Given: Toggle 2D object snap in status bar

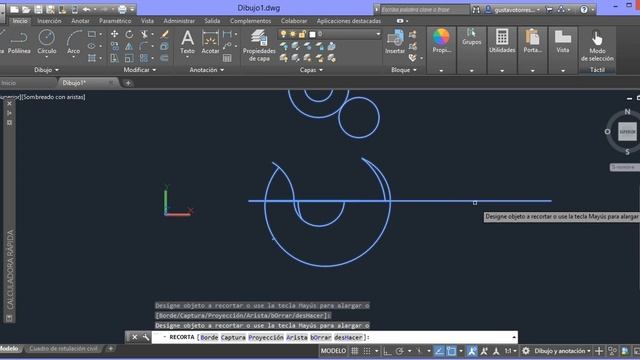Looking at the screenshot, I should pos(451,351).
